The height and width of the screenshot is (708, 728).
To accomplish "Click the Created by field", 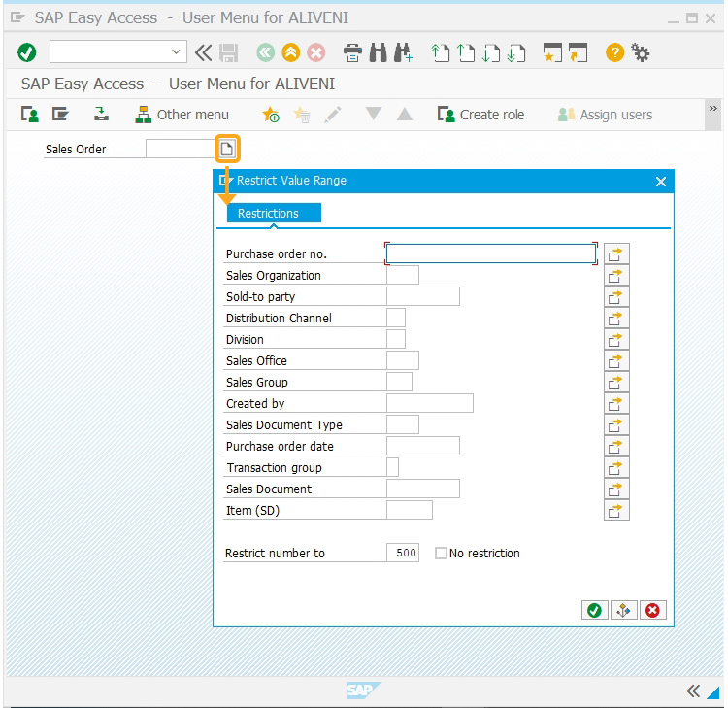I will pos(430,403).
